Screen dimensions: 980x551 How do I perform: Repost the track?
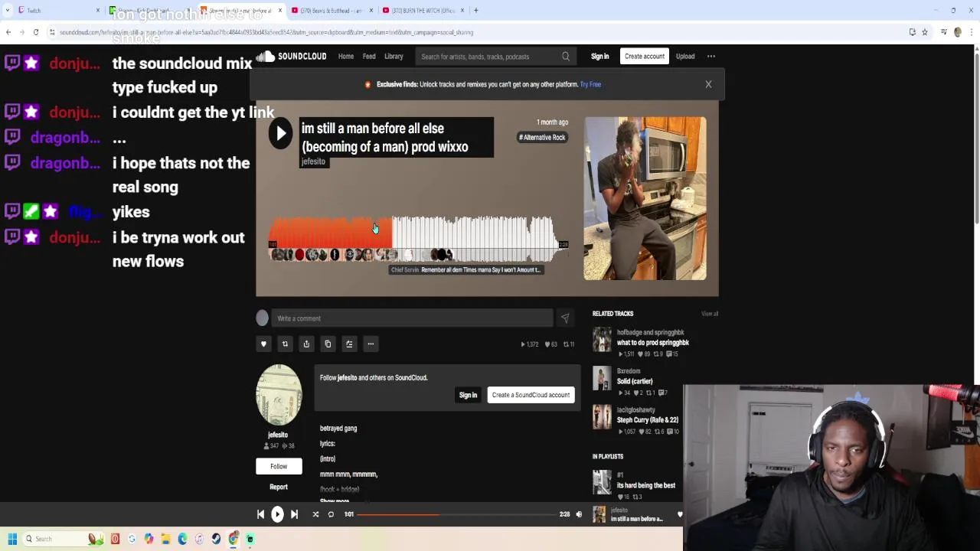[285, 344]
